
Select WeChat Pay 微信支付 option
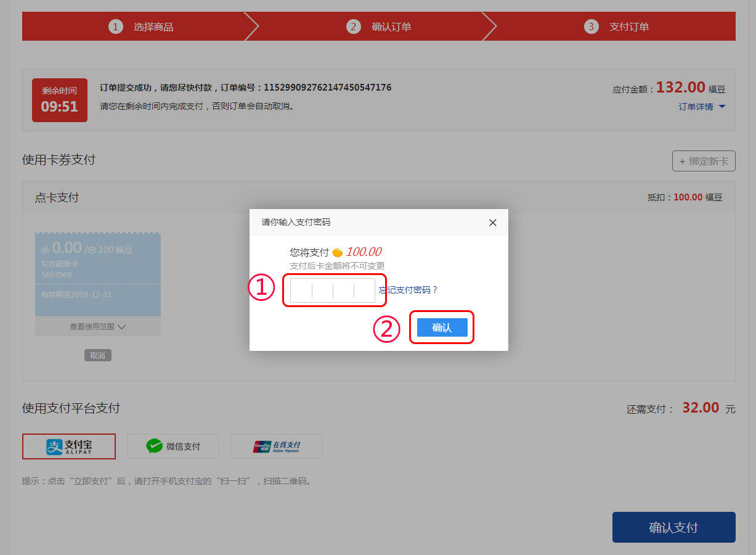pyautogui.click(x=173, y=446)
